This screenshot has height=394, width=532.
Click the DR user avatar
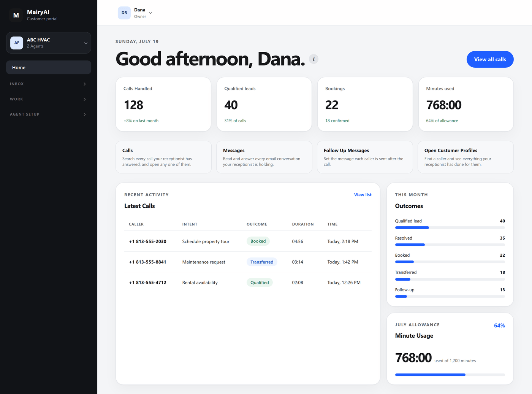coord(124,13)
